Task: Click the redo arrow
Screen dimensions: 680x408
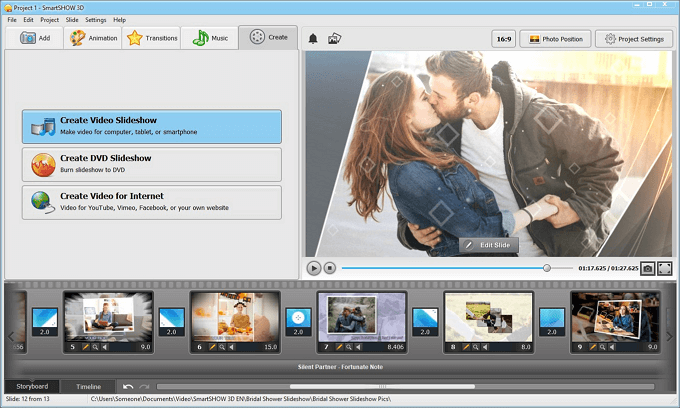Action: (144, 386)
